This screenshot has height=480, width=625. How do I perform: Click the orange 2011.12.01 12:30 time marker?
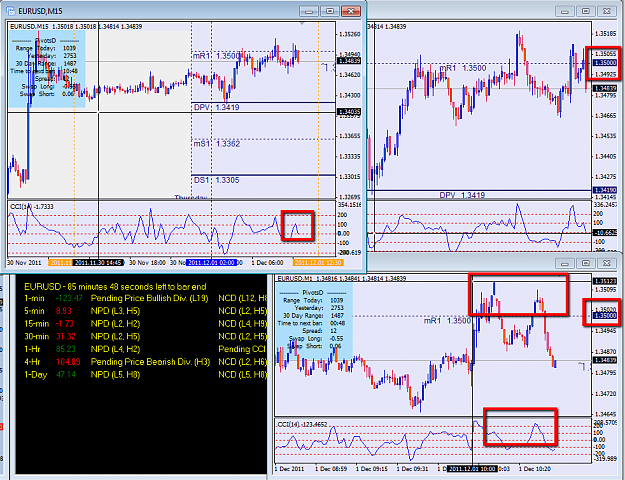coord(318,263)
